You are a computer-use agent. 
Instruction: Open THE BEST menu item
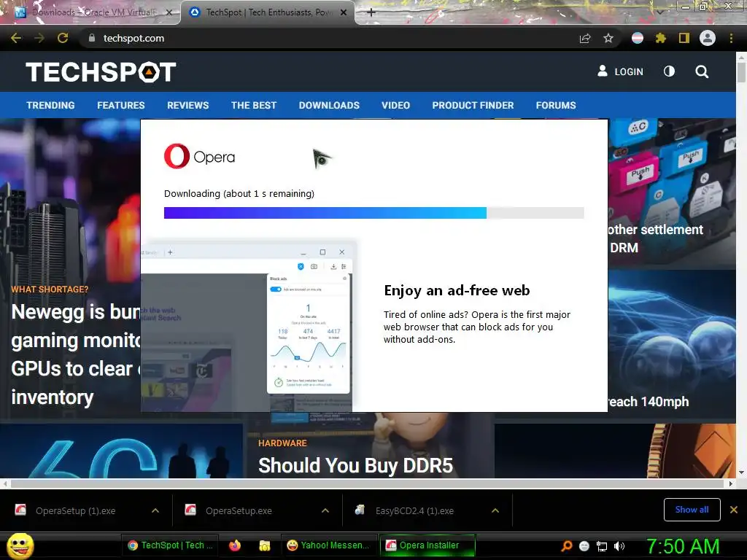click(x=254, y=105)
